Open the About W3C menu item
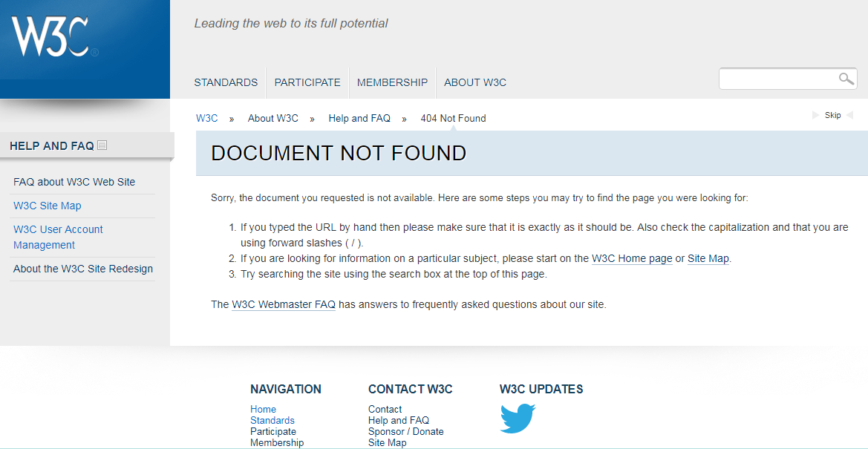Viewport: 868px width, 449px height. click(474, 82)
